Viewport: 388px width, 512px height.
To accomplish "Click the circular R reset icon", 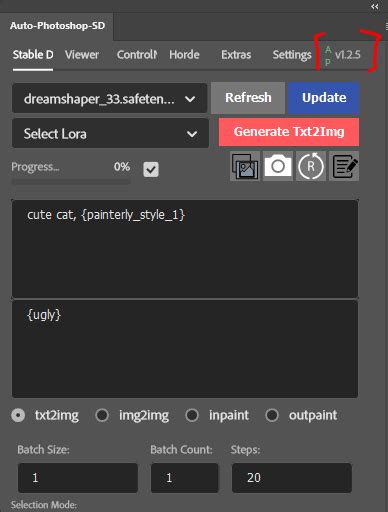I will pyautogui.click(x=311, y=166).
